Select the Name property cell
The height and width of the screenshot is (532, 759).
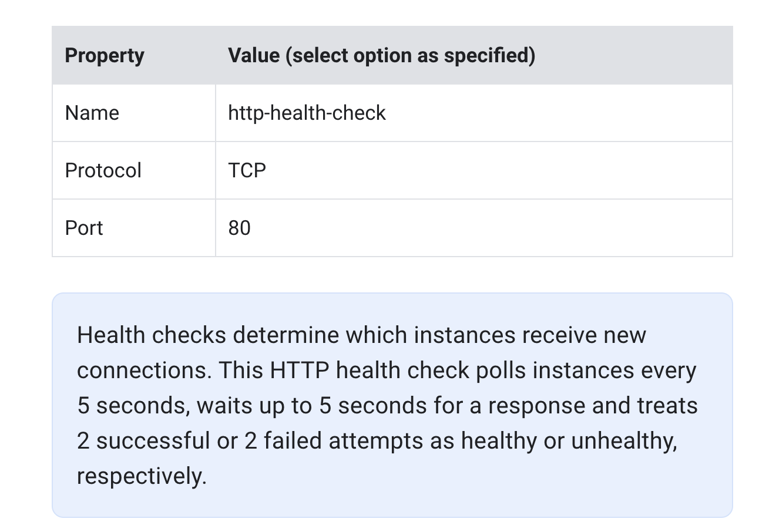point(92,113)
